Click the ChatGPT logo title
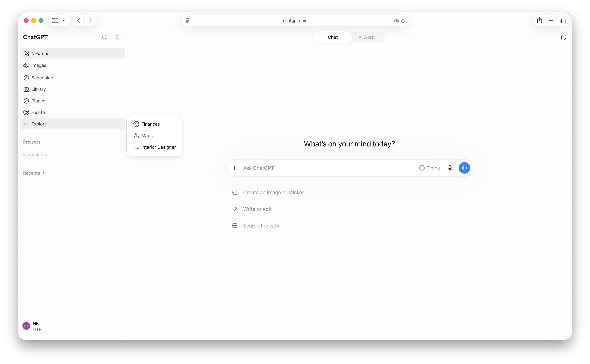Viewport: 590px width, 364px height. pos(35,37)
